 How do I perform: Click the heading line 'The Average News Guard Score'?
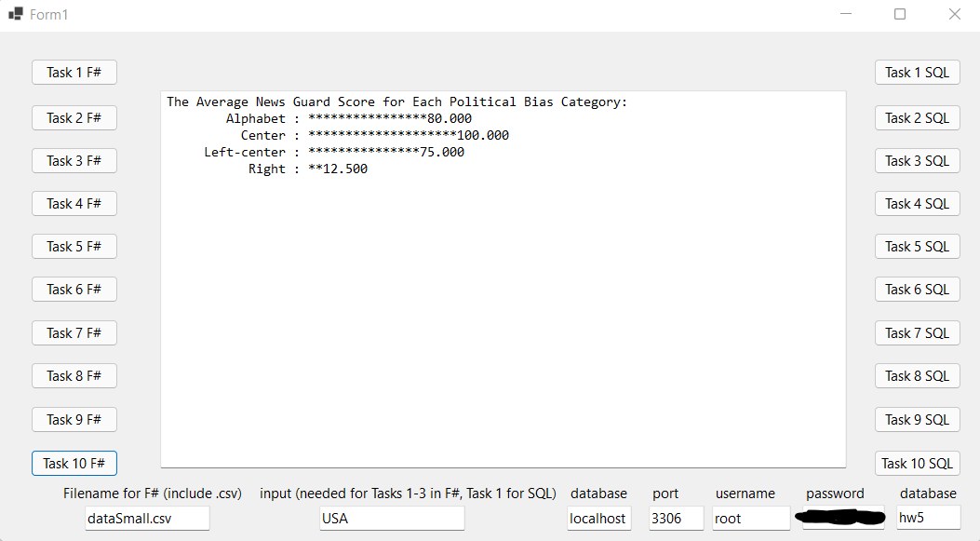396,101
